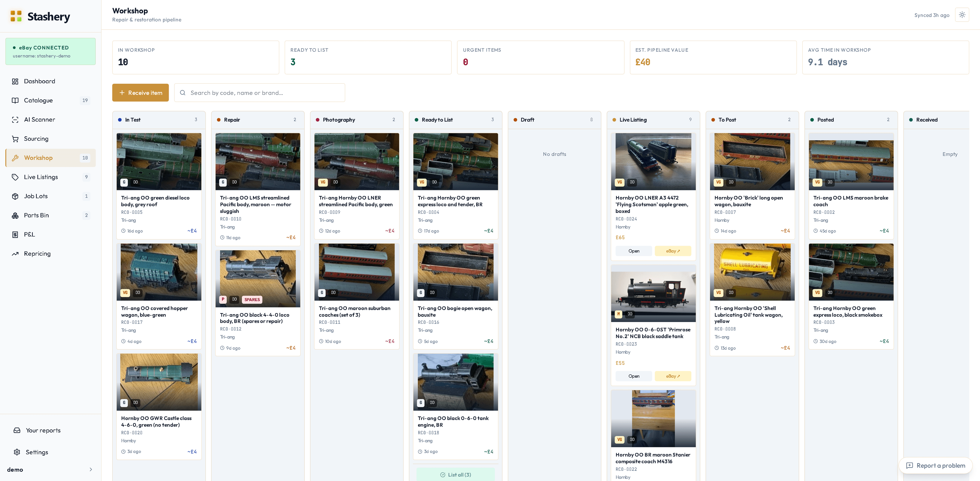Click the Your reports inbox icon
980x481 pixels.
(17, 430)
